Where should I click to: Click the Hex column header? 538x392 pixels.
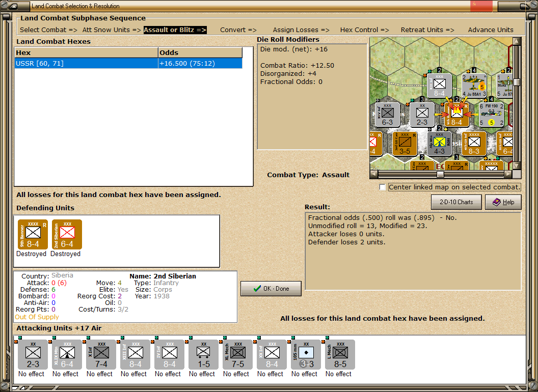[x=86, y=53]
